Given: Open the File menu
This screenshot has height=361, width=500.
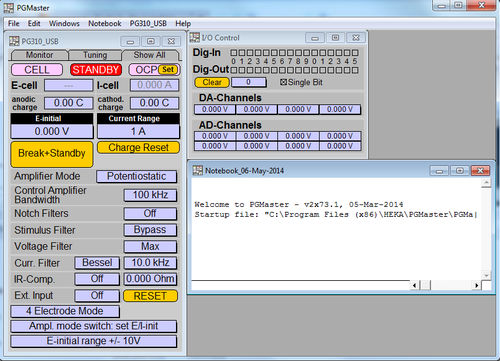Looking at the screenshot, I should pyautogui.click(x=14, y=23).
